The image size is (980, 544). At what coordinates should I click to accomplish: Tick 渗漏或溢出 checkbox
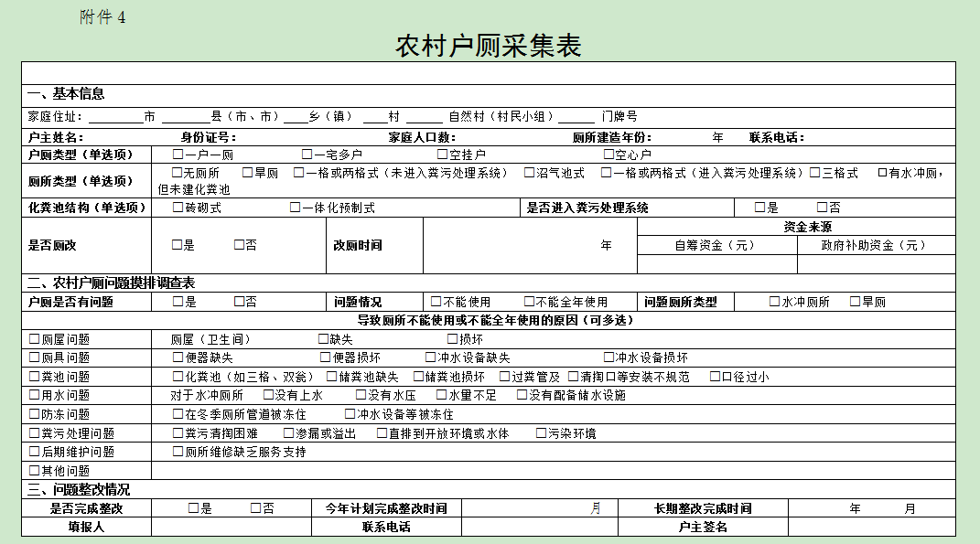click(x=288, y=433)
